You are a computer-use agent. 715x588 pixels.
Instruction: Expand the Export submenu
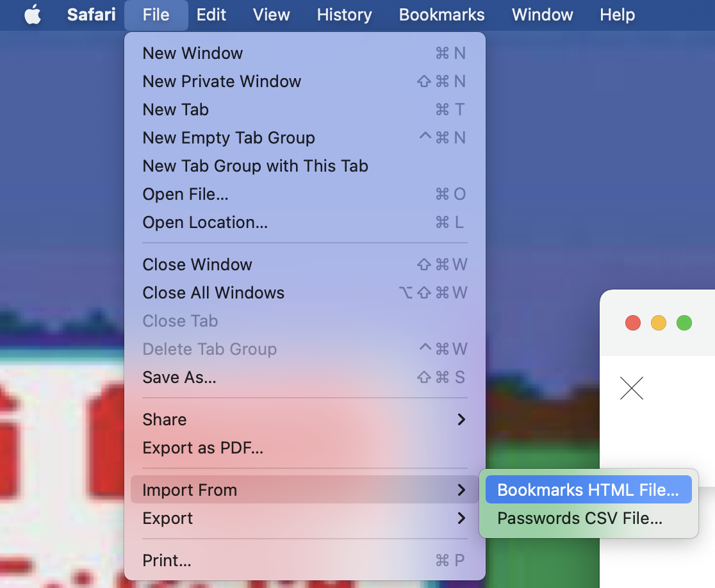(x=304, y=518)
